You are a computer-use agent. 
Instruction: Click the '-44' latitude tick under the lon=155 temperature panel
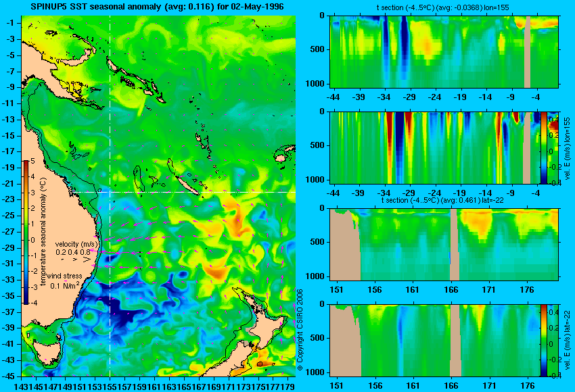[x=333, y=97]
